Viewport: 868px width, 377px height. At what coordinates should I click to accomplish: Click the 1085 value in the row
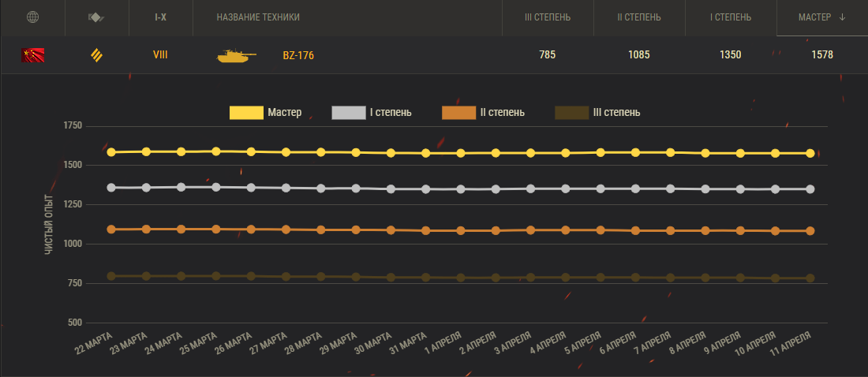[x=639, y=54]
